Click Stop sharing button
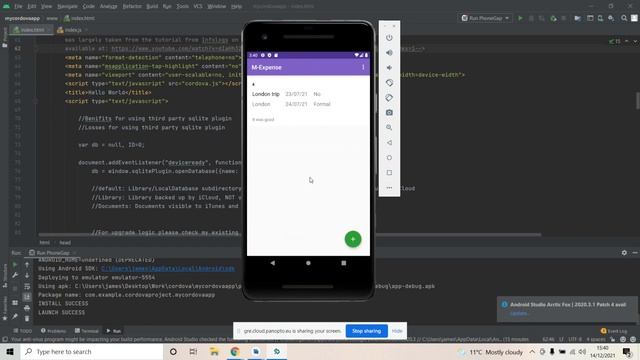The image size is (640, 360). tap(366, 331)
